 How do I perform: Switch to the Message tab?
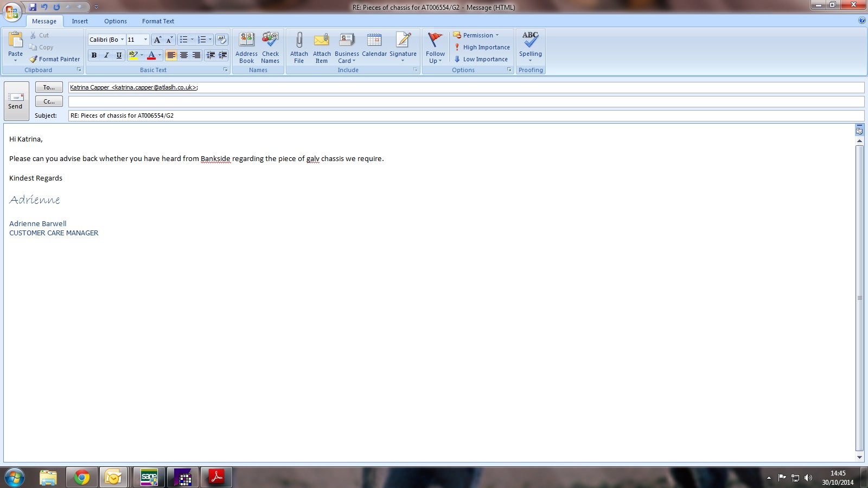(x=44, y=21)
